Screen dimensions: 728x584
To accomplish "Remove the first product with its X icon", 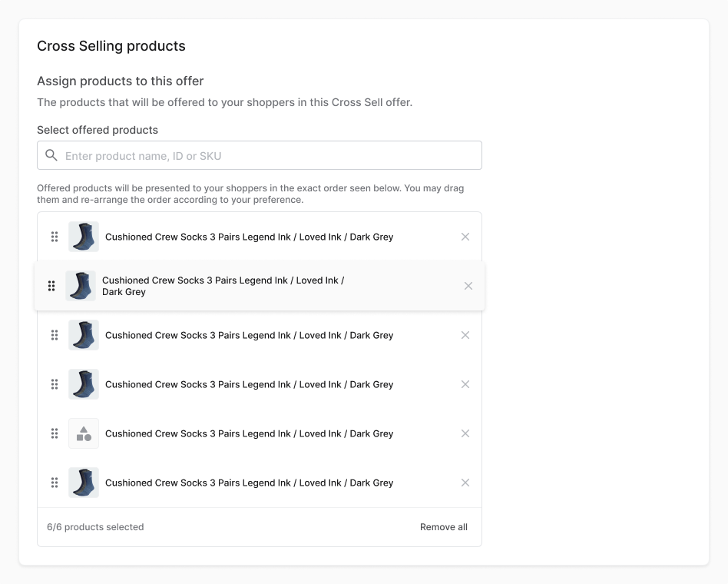I will click(x=465, y=237).
